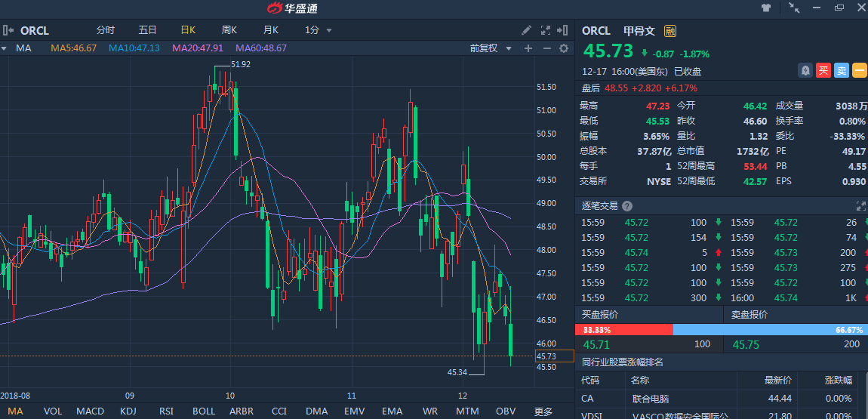Open chart settings gear
The width and height of the screenshot is (868, 419).
click(563, 48)
